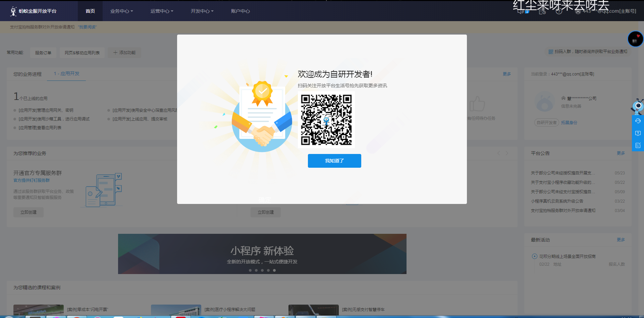644x318 pixels.
Task: Open case [案例]无感支付智慧停车
Action: (x=363, y=310)
